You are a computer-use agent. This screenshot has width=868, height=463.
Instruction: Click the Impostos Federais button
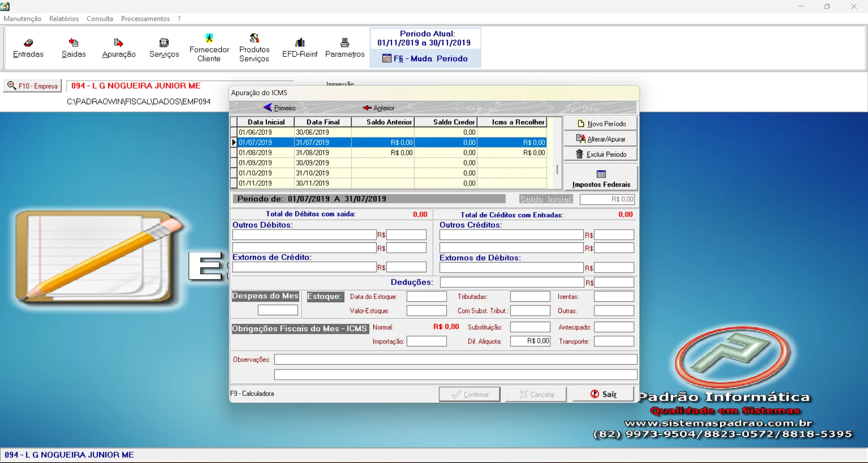click(601, 178)
